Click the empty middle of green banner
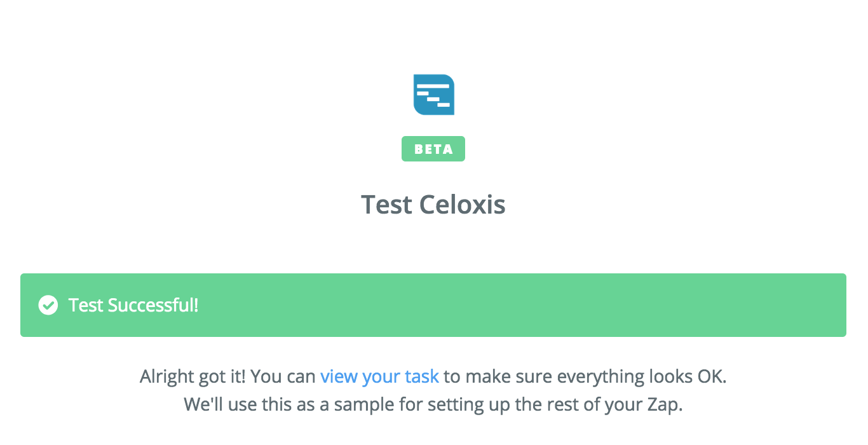This screenshot has height=445, width=868. click(x=477, y=305)
